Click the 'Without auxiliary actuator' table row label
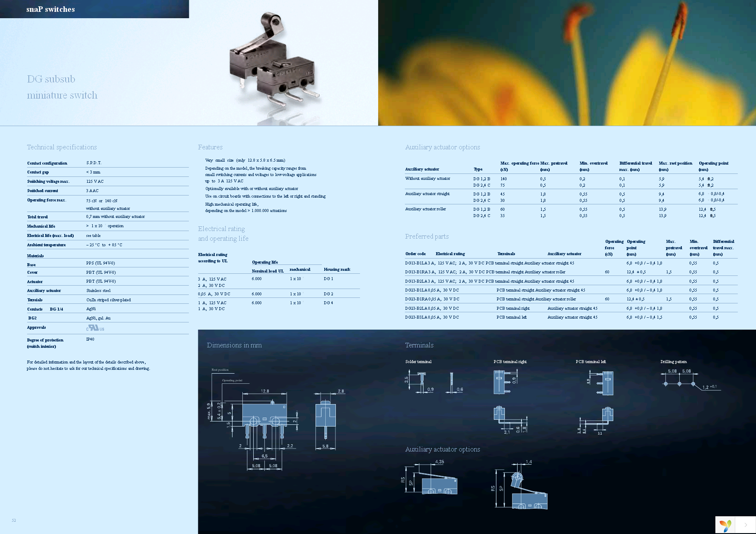This screenshot has height=534, width=756. 428,179
